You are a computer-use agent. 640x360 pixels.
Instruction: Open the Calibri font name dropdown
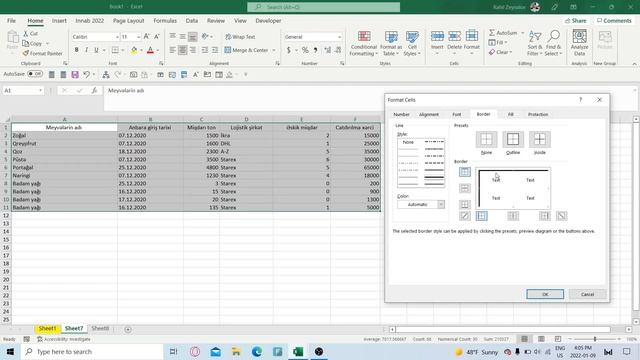click(x=117, y=37)
